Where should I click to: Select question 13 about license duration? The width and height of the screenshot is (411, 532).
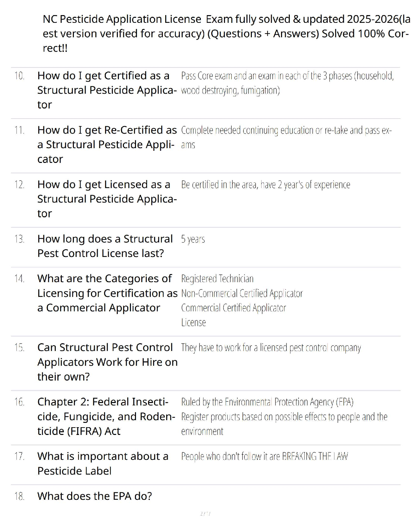click(105, 246)
